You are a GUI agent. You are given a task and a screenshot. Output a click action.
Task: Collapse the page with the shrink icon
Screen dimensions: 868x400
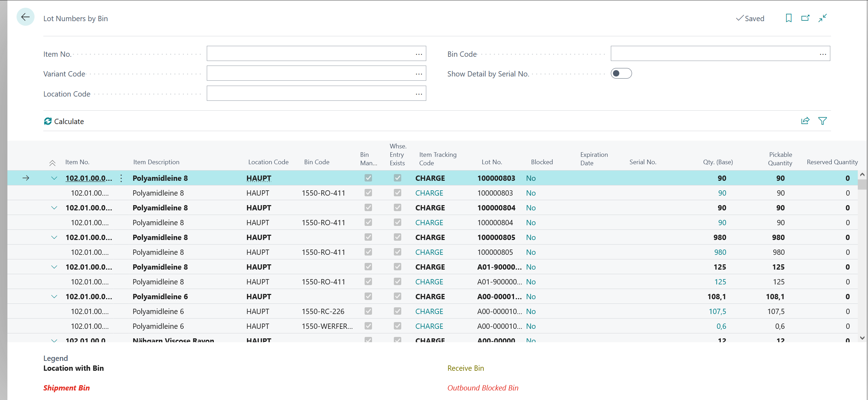click(823, 18)
